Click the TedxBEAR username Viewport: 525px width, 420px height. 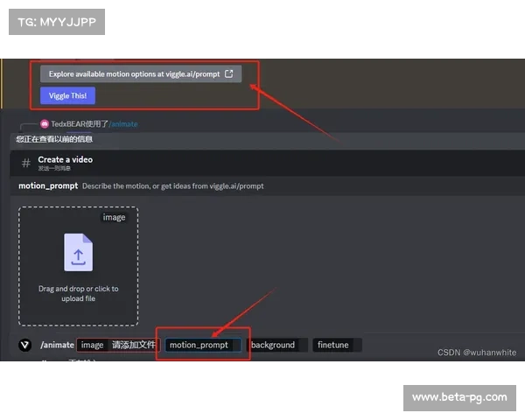click(x=68, y=124)
